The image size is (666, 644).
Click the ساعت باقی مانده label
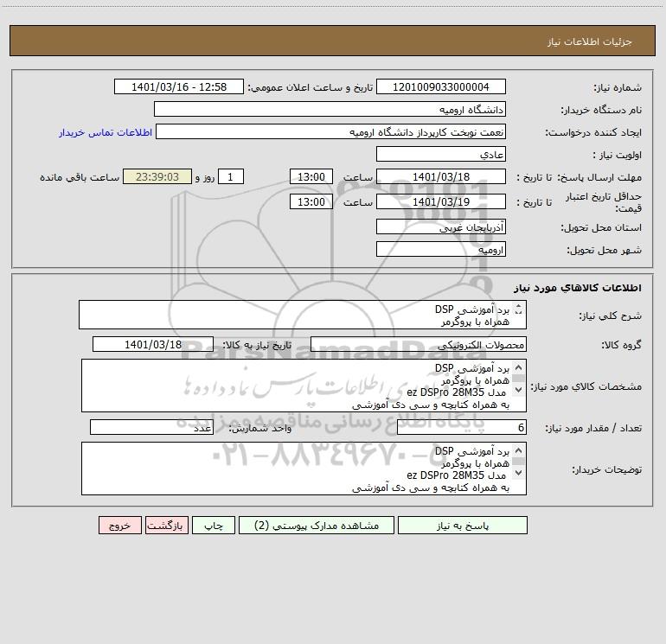tap(80, 177)
